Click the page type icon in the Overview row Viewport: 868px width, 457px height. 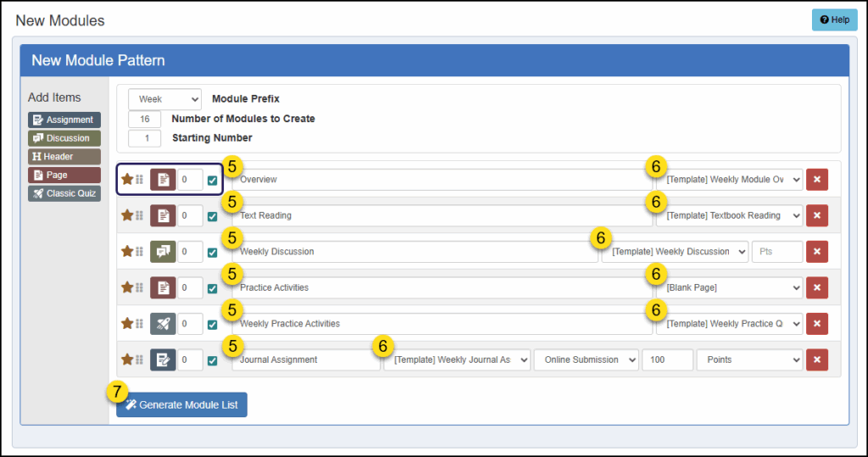(163, 180)
